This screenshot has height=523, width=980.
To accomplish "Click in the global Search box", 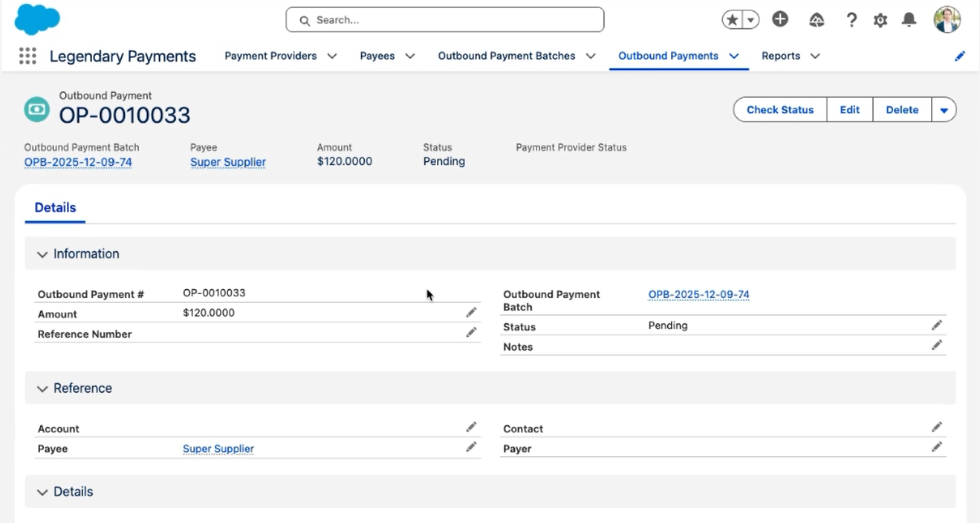I will [444, 20].
